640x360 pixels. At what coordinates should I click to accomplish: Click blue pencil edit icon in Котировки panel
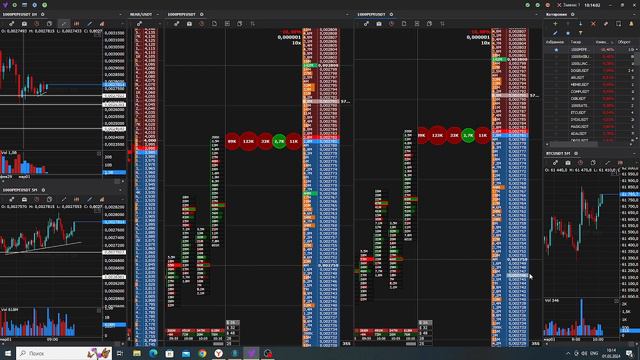[x=555, y=33]
